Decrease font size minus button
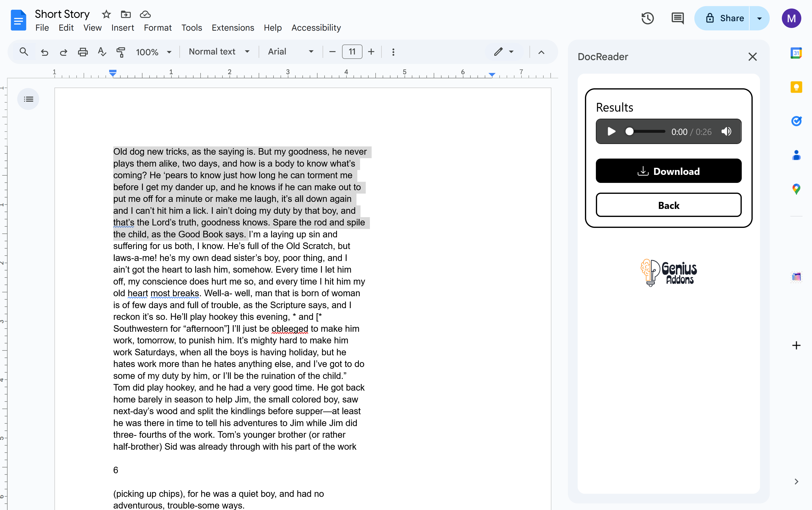The height and width of the screenshot is (510, 812). [332, 52]
